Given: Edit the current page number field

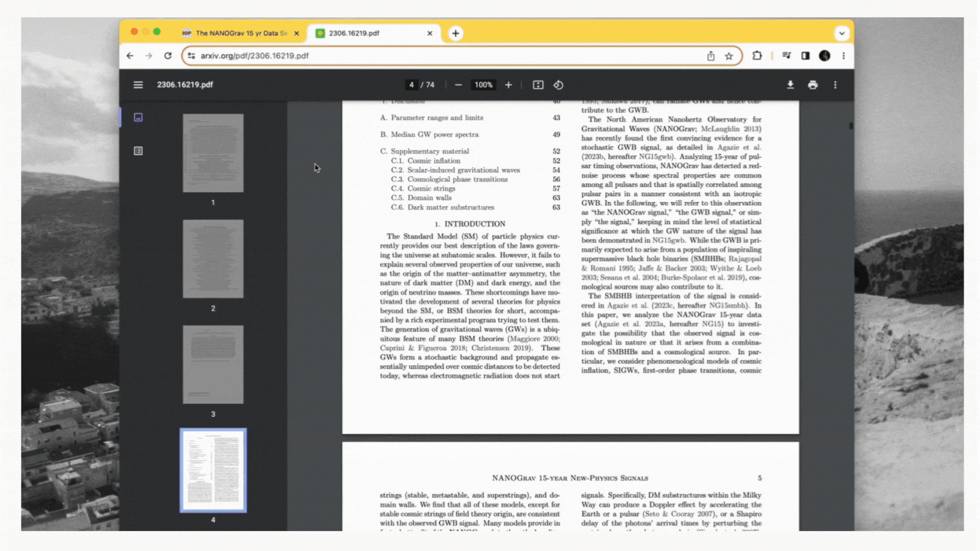Looking at the screenshot, I should [411, 85].
